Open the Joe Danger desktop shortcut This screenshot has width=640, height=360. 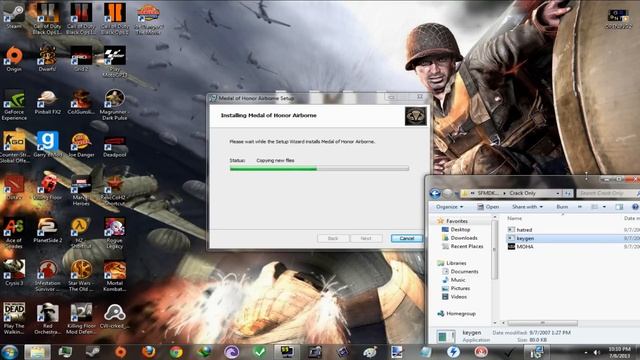click(81, 145)
